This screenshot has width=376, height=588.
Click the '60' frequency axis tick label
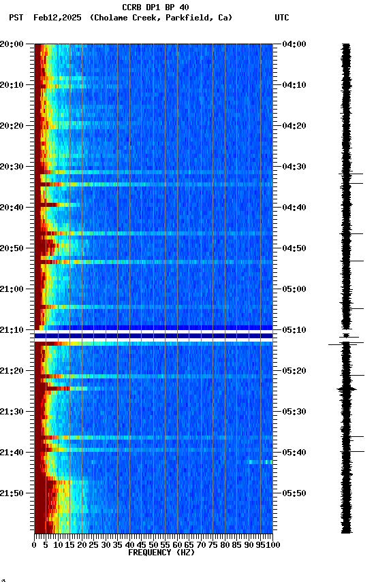click(177, 546)
